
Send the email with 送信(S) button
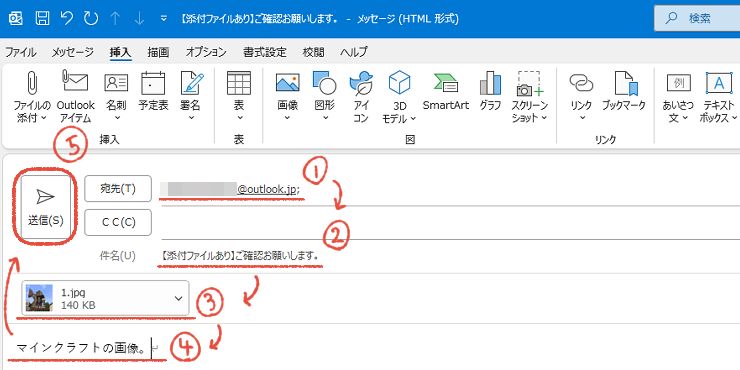[x=45, y=208]
